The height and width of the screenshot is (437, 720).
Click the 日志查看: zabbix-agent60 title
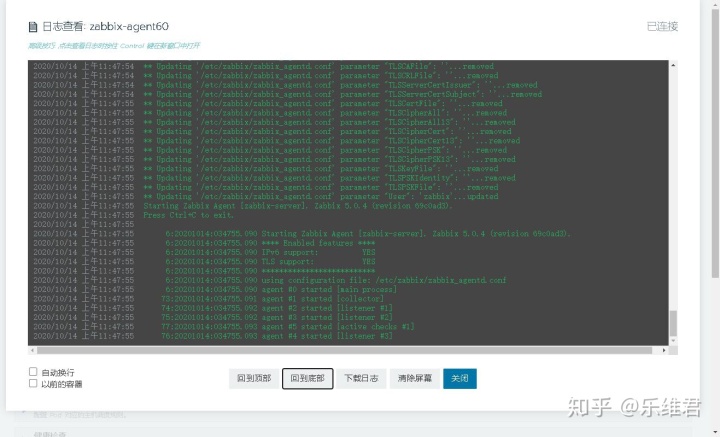point(106,27)
